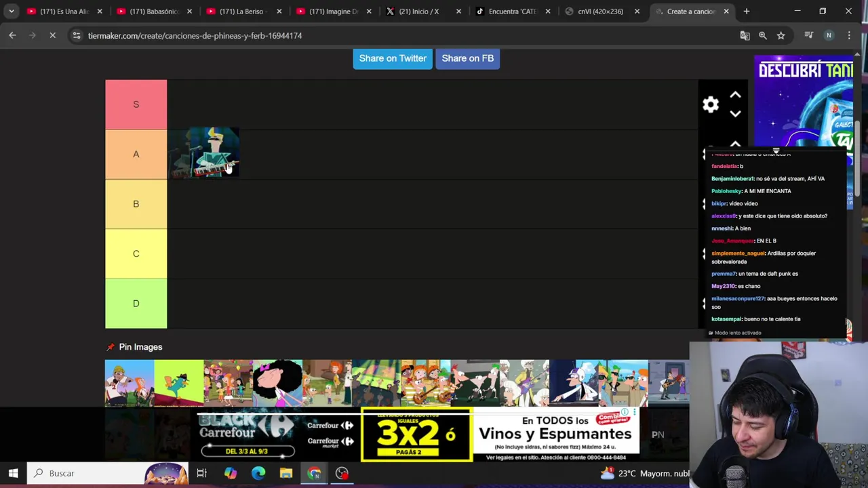868x488 pixels.
Task: Close the 'Es Una Alie' tab
Action: 100,12
